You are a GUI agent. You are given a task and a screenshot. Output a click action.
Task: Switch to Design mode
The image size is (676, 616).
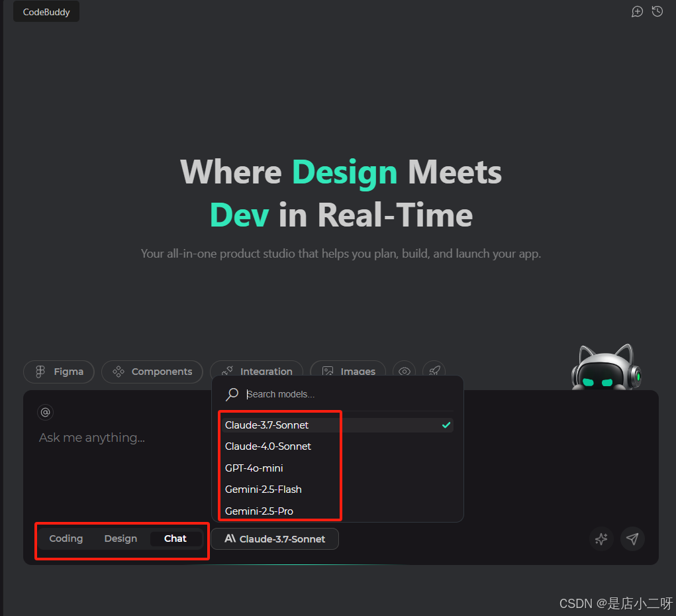[121, 539]
